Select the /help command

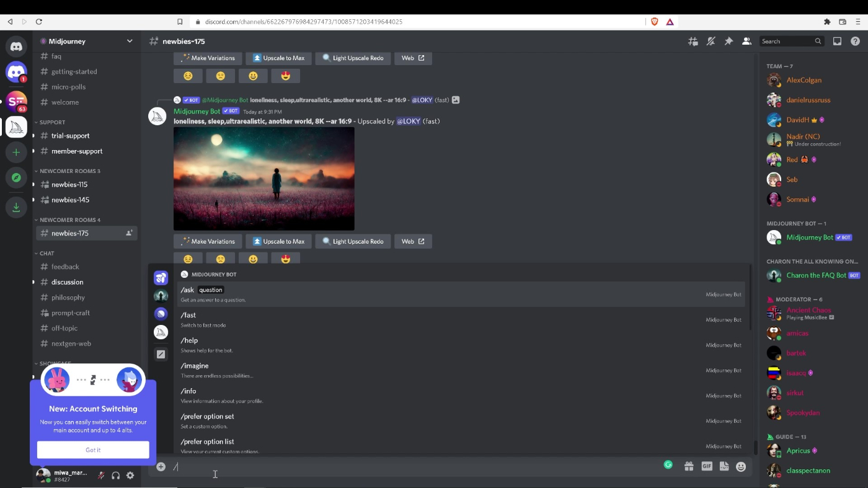pyautogui.click(x=461, y=345)
